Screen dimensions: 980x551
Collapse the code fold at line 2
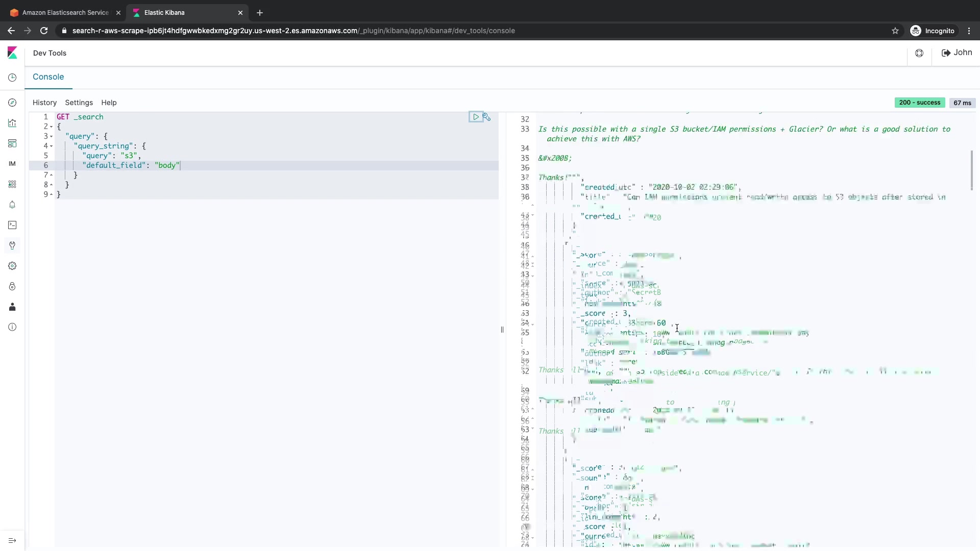pos(52,127)
